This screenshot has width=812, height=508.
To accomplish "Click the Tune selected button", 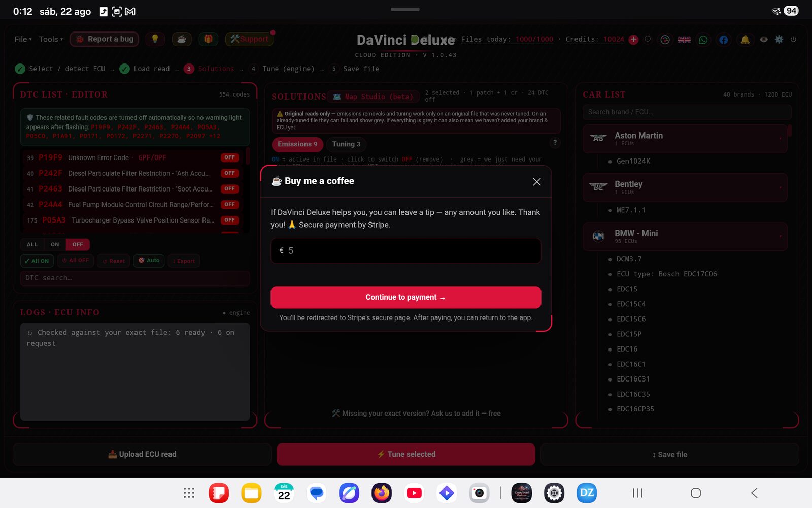I will coord(406,454).
